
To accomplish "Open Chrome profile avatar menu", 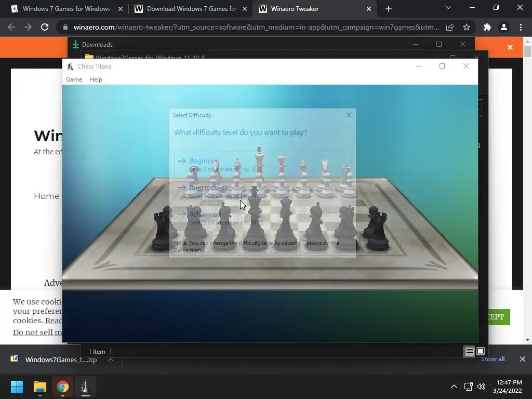I will pyautogui.click(x=504, y=27).
